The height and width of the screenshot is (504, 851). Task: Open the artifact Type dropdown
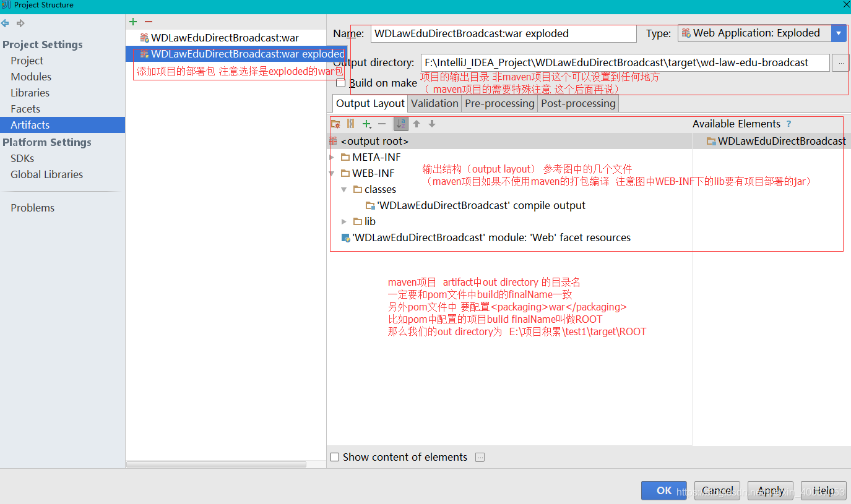[x=839, y=33]
